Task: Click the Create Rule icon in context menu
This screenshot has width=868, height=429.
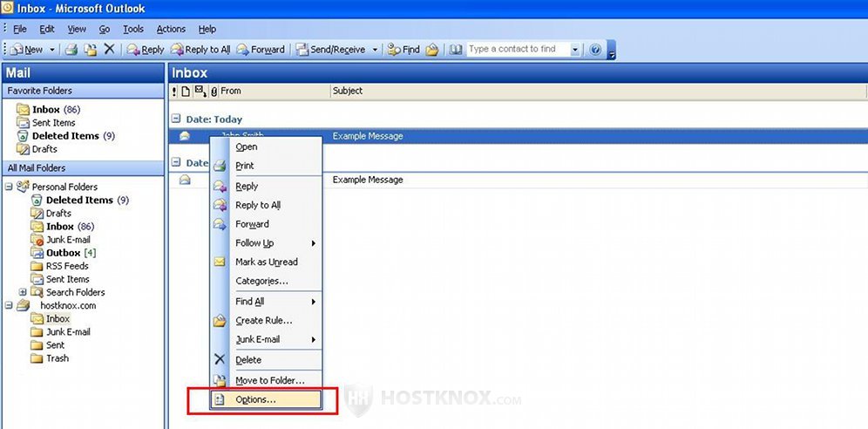Action: [220, 321]
